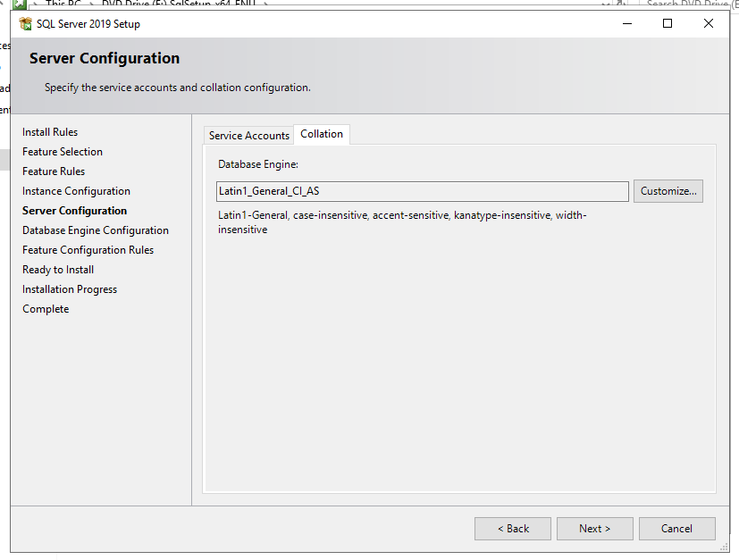This screenshot has height=560, width=739.
Task: Close the SQL Server 2019 Setup window
Action: click(709, 23)
